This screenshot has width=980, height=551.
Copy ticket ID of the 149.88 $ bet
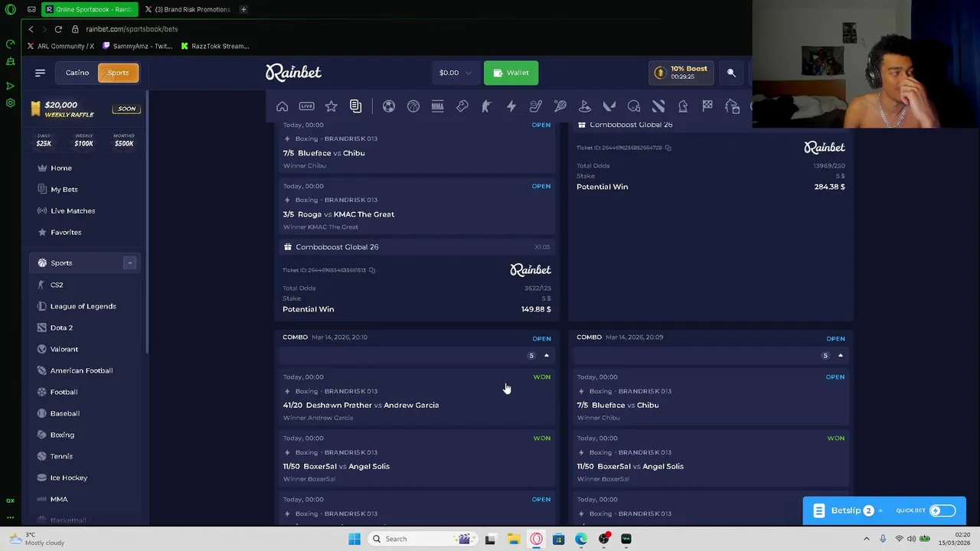coord(372,270)
